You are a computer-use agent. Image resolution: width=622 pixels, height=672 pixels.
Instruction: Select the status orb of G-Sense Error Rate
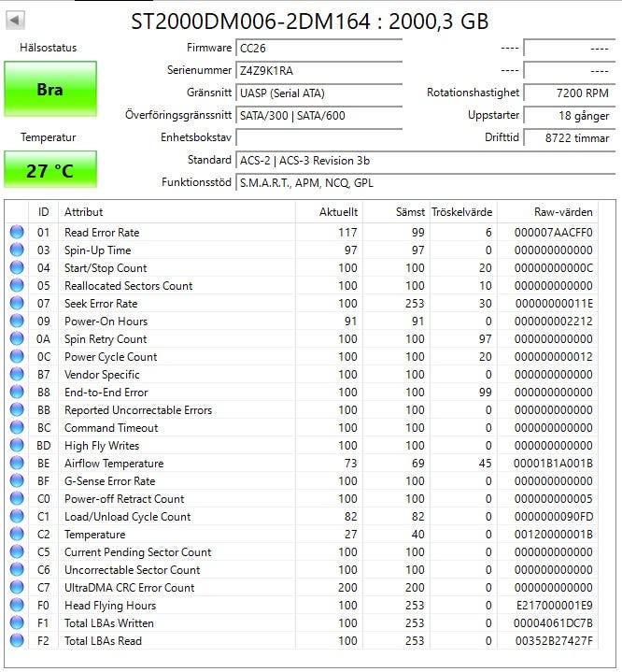click(17, 480)
